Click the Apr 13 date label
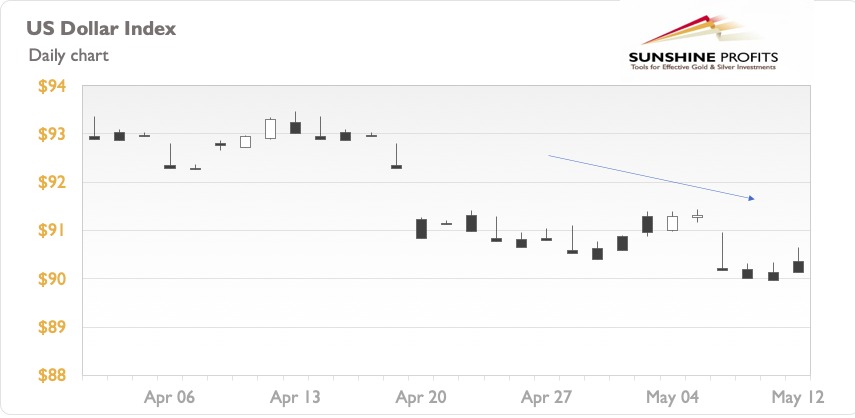This screenshot has width=855, height=418. coord(295,397)
